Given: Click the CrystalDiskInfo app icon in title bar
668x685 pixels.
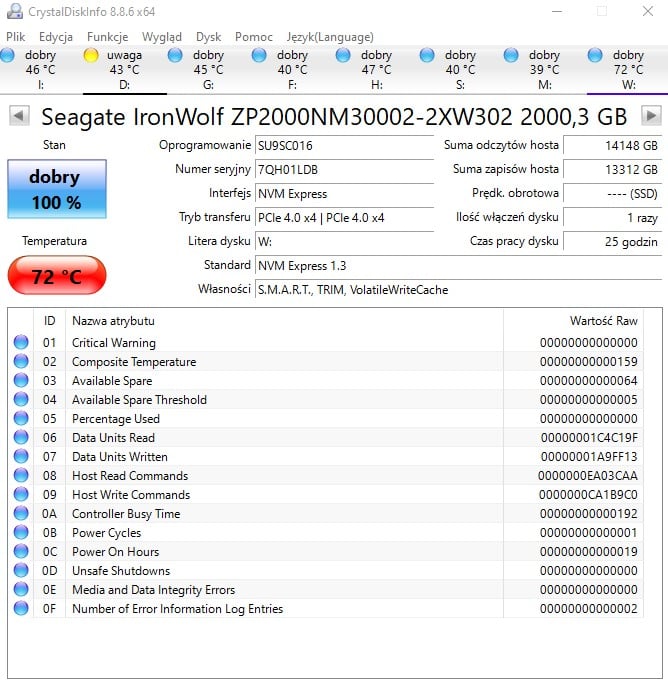Looking at the screenshot, I should pos(14,11).
